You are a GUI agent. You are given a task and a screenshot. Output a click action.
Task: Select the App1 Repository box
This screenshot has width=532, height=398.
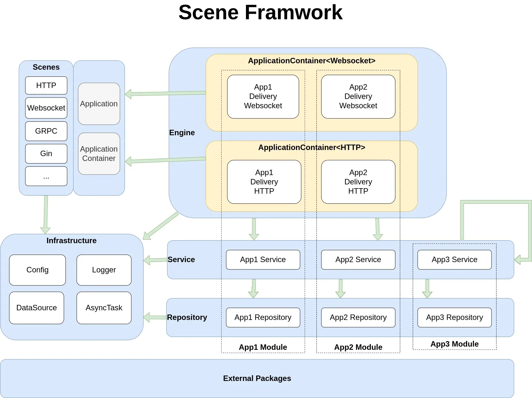pyautogui.click(x=263, y=317)
